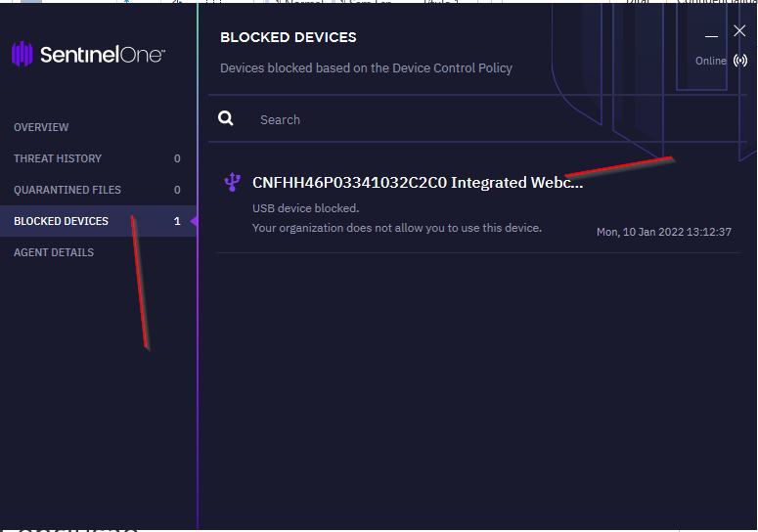Image resolution: width=758 pixels, height=532 pixels.
Task: Click the Online status label
Action: pyautogui.click(x=711, y=61)
